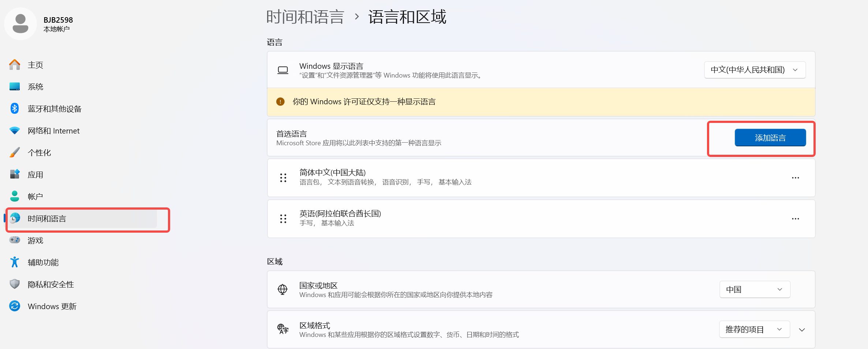The width and height of the screenshot is (868, 349).
Task: Click the 帐户 person icon
Action: coord(15,196)
